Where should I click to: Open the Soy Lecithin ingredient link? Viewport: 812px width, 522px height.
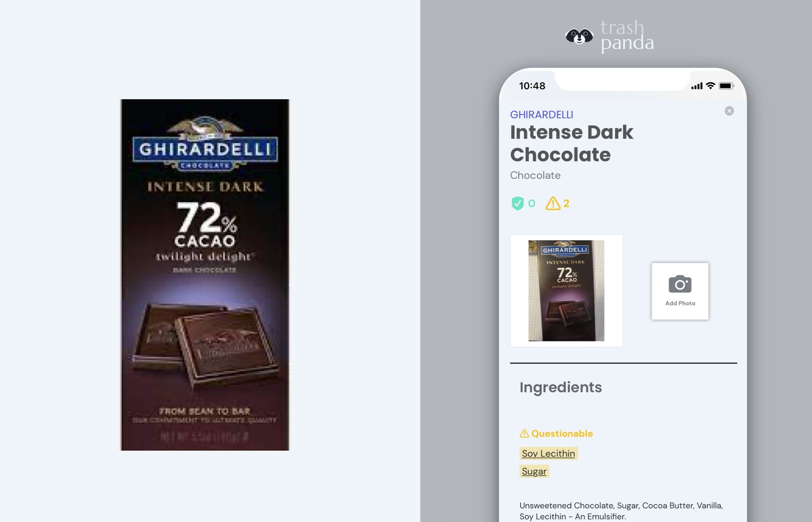tap(548, 454)
